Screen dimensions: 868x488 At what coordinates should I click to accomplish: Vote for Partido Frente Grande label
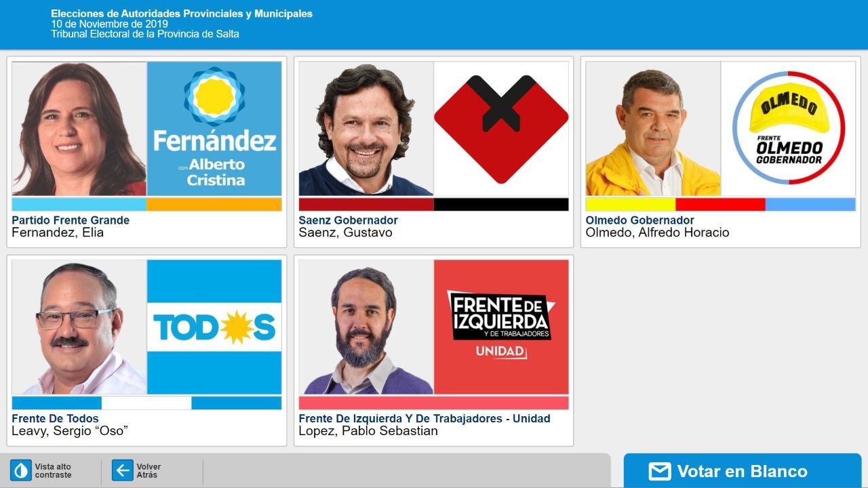click(71, 220)
